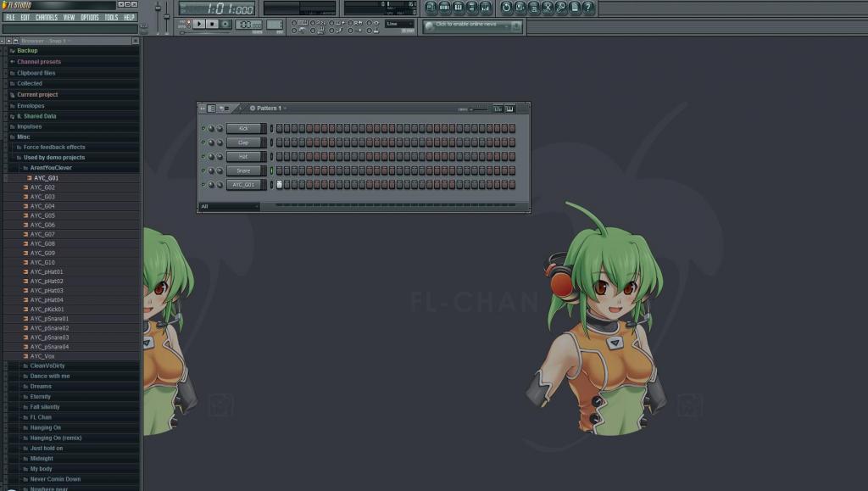Activate the first step on Kick row

point(280,128)
